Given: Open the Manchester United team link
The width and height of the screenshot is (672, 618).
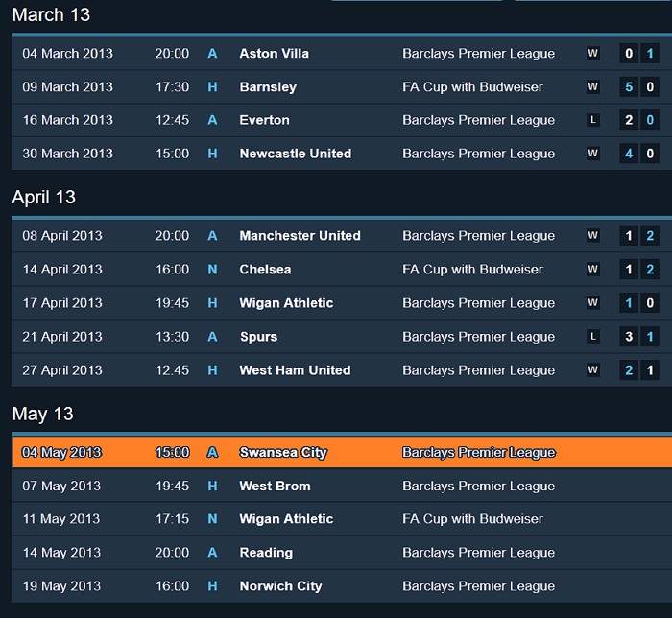Looking at the screenshot, I should pyautogui.click(x=300, y=236).
